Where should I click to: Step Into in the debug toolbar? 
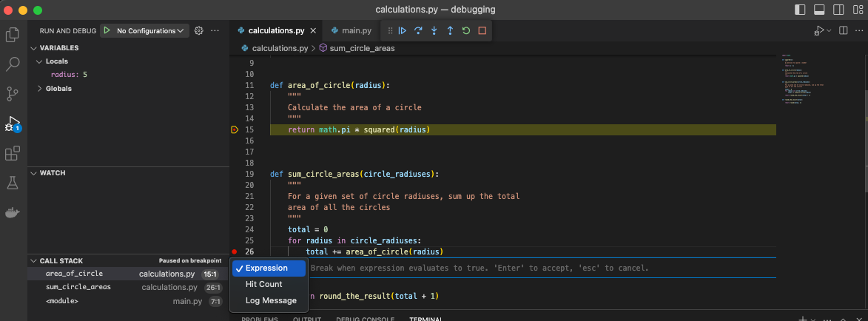tap(434, 30)
